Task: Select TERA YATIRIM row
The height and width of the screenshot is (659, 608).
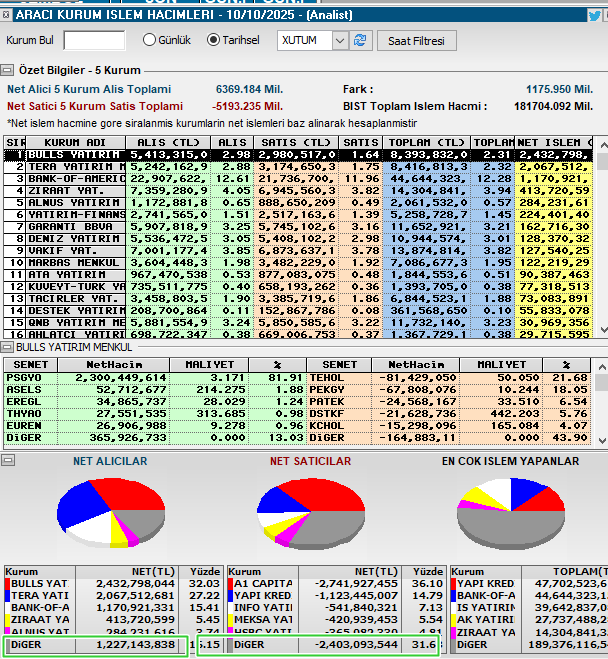Action: pyautogui.click(x=298, y=167)
